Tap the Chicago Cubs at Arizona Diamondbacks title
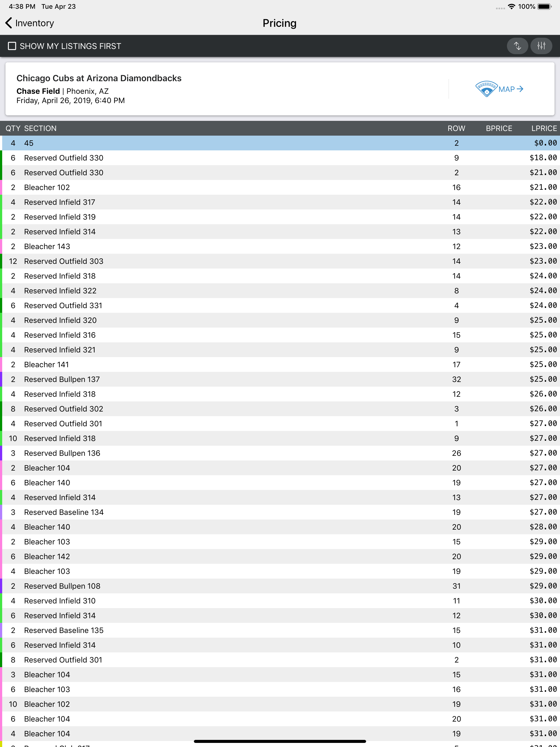This screenshot has height=747, width=560. tap(99, 78)
